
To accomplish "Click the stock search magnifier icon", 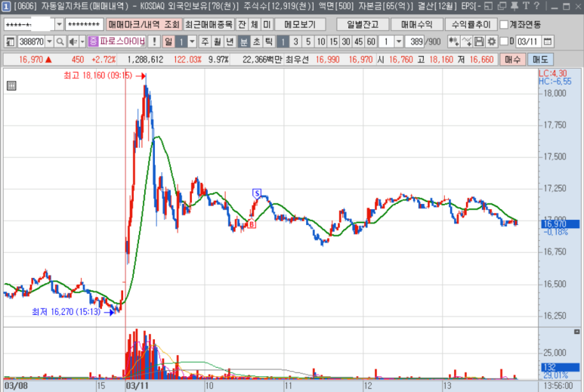I will pyautogui.click(x=60, y=41).
